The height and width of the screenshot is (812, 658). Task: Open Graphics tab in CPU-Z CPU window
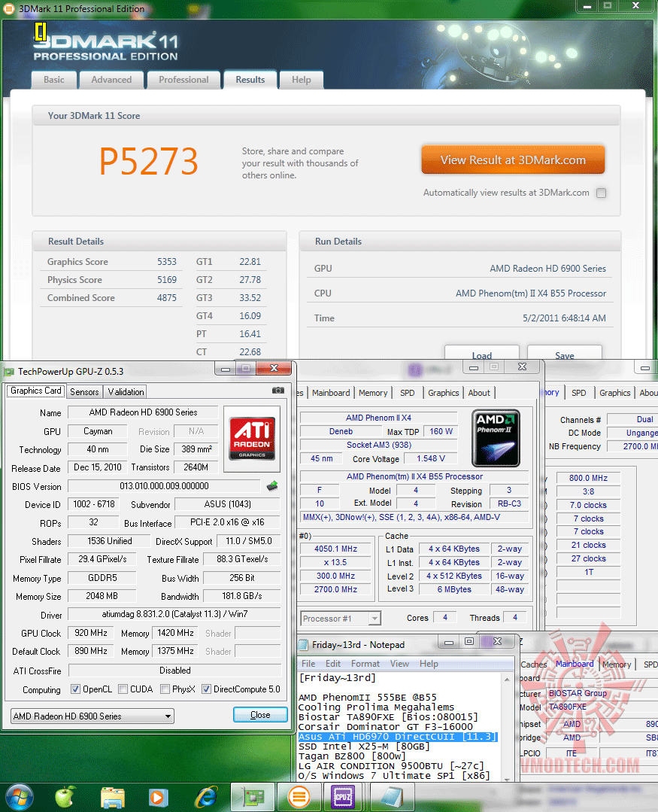(x=444, y=393)
